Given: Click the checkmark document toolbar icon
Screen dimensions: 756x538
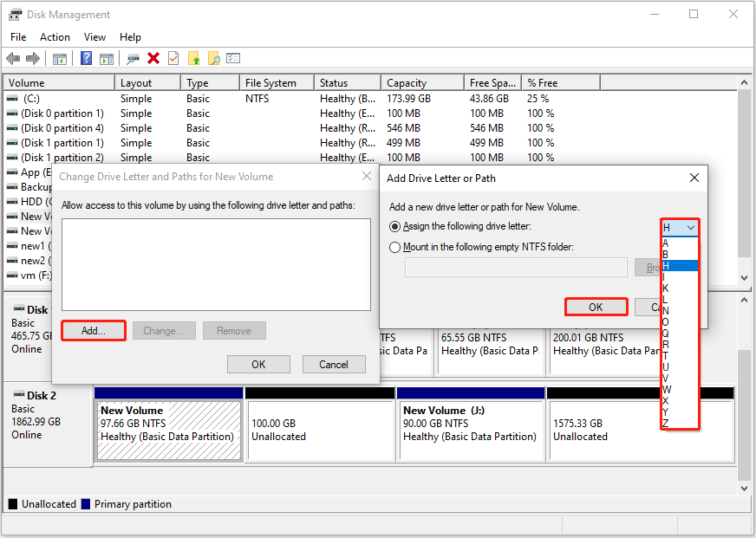Looking at the screenshot, I should [x=173, y=58].
